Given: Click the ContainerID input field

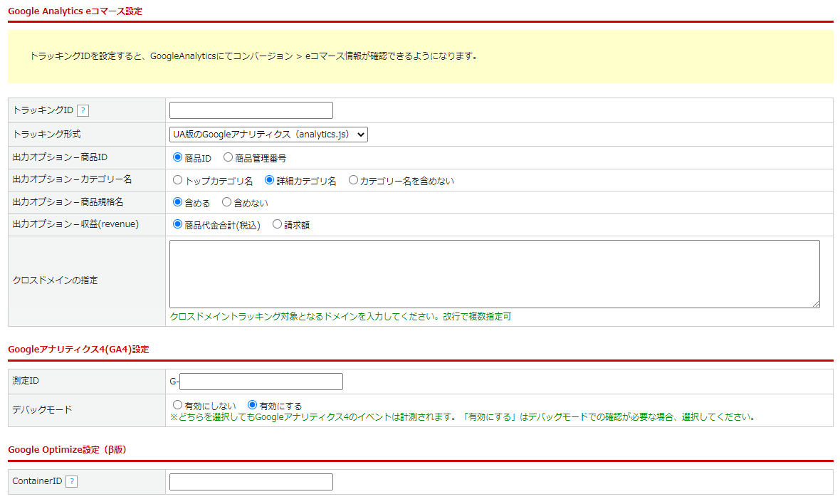Looking at the screenshot, I should pyautogui.click(x=251, y=482).
